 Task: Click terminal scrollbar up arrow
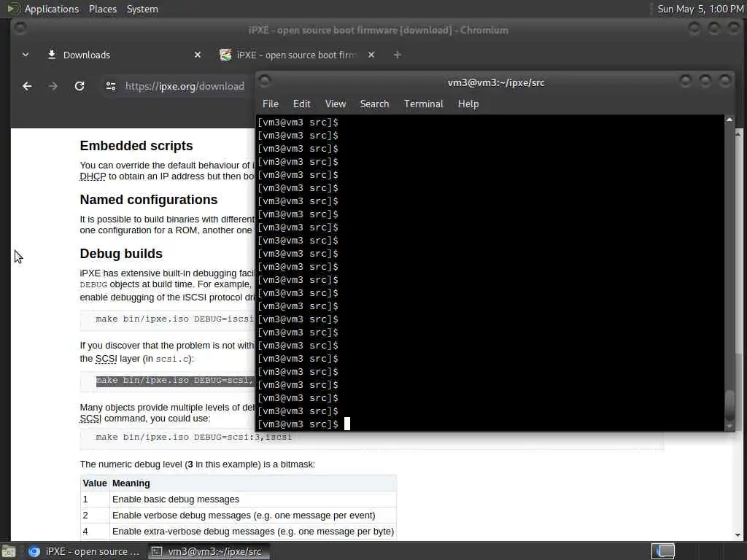729,120
